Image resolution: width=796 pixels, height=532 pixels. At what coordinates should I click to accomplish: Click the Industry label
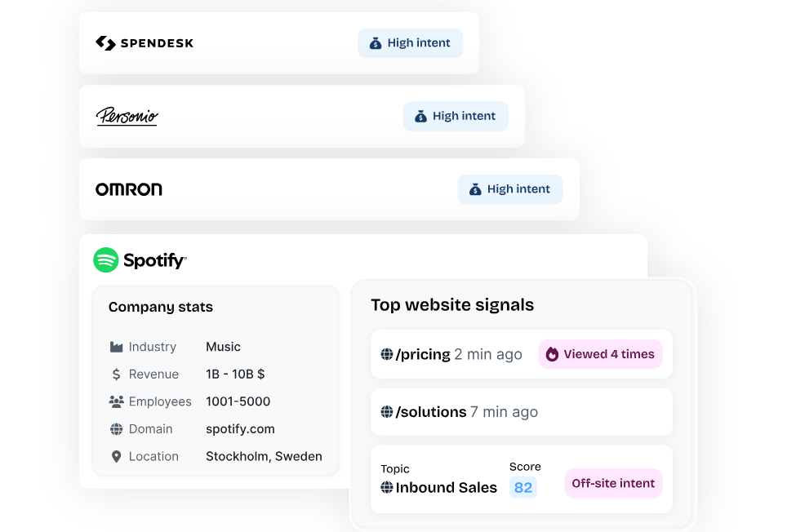click(153, 347)
